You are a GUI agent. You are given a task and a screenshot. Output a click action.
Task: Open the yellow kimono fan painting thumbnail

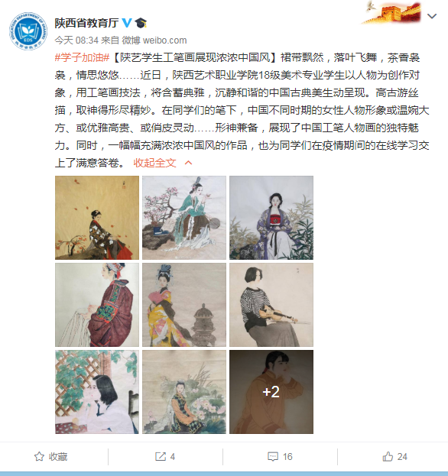click(184, 305)
